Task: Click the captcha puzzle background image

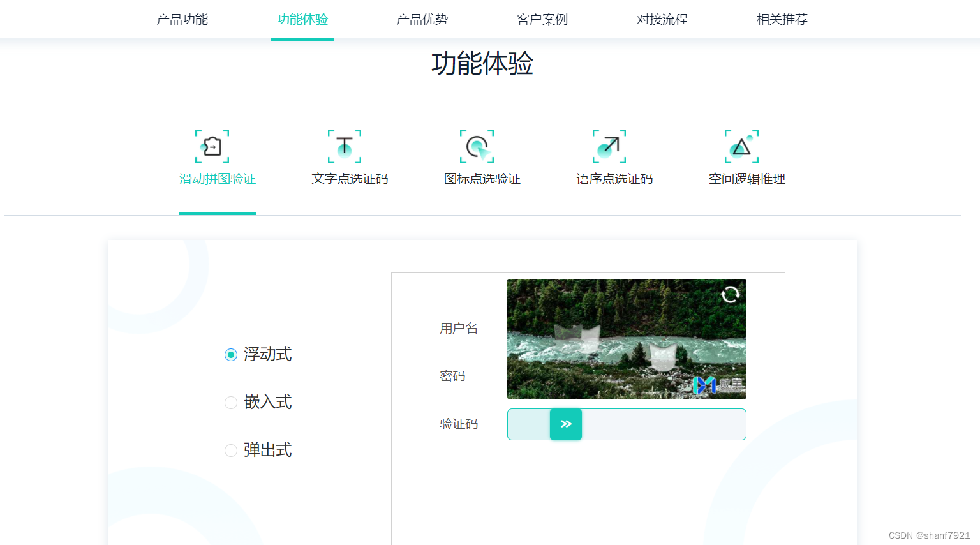Action: 627,339
